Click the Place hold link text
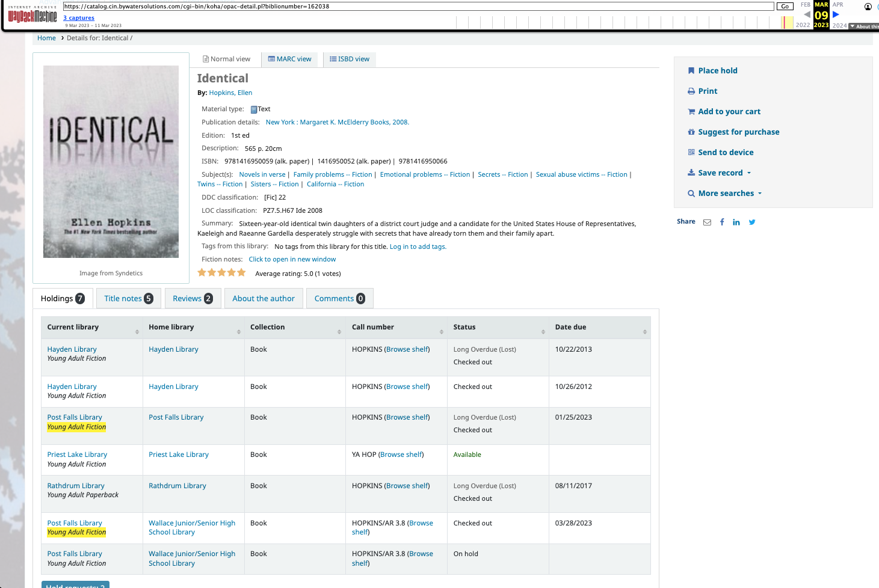879x588 pixels. click(718, 70)
